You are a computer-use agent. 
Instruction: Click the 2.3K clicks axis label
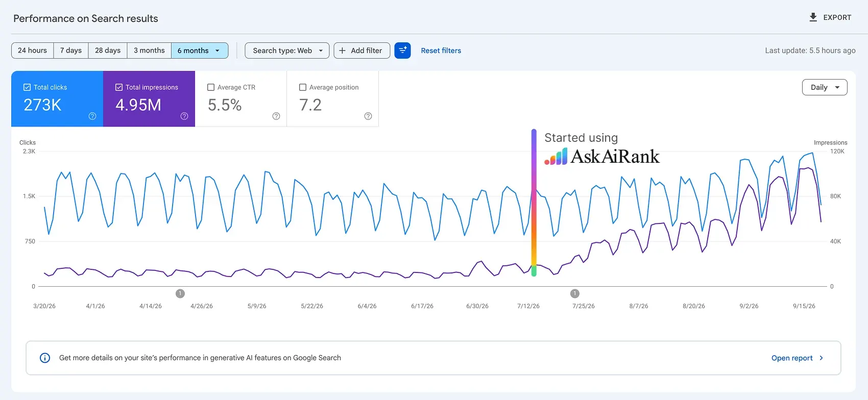29,152
